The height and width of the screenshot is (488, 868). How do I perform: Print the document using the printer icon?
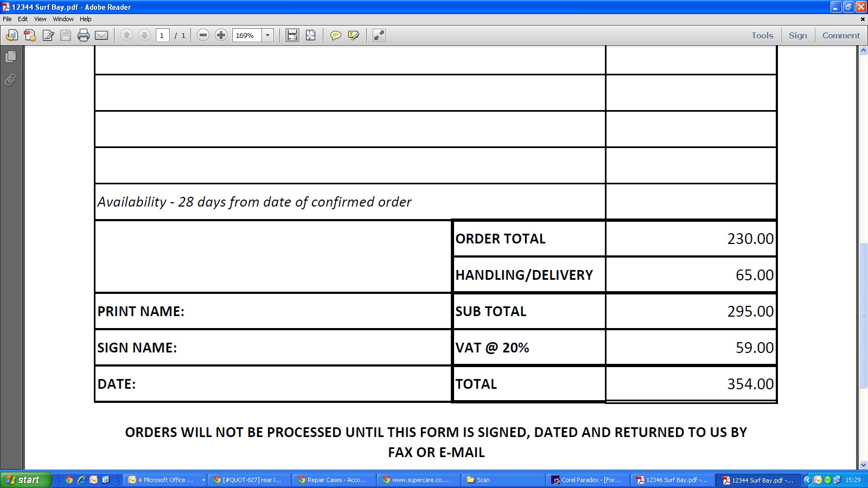pos(84,35)
